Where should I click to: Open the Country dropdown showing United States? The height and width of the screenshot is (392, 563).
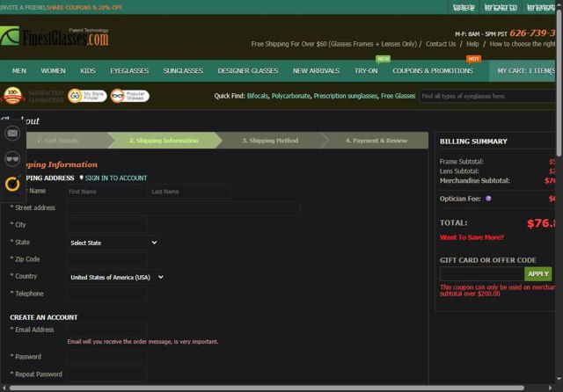click(x=116, y=277)
